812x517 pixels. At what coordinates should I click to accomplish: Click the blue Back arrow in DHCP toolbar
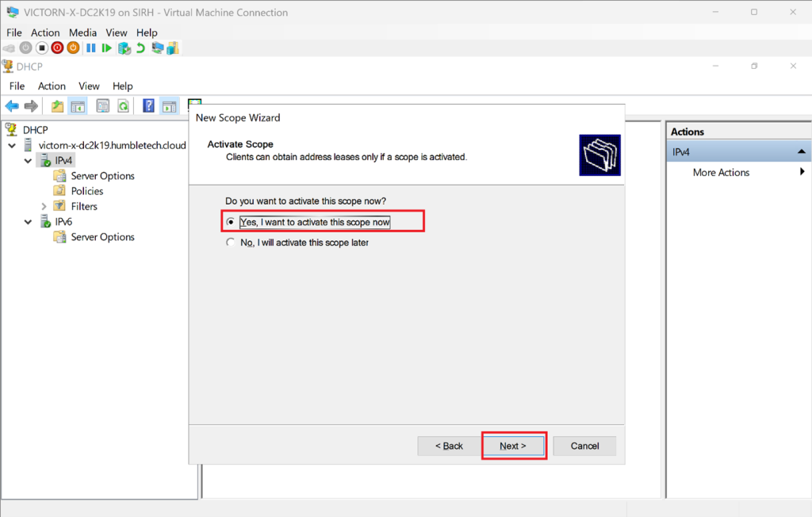click(12, 106)
